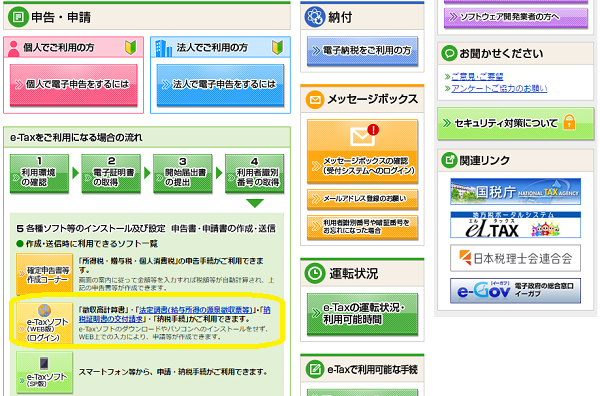Click the 納付 section icon
Image resolution: width=600 pixels, height=396 pixels.
click(315, 17)
